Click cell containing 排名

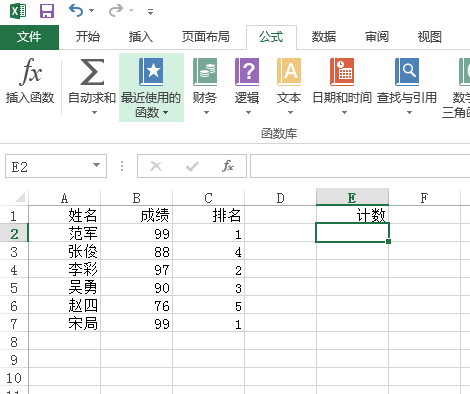pos(208,215)
